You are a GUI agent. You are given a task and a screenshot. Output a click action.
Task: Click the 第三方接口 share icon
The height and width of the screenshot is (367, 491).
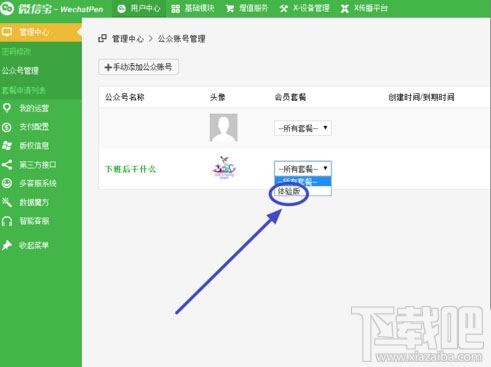point(7,164)
